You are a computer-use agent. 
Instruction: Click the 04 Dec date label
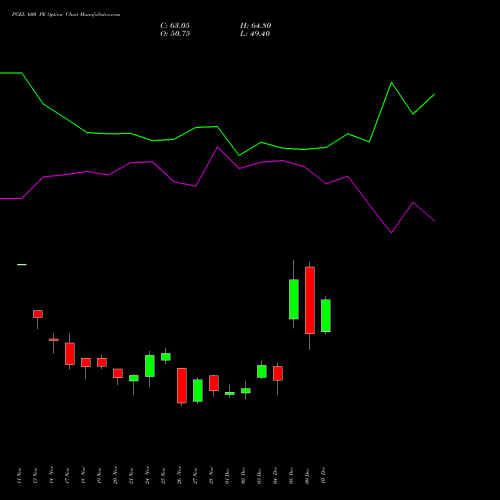(x=275, y=476)
